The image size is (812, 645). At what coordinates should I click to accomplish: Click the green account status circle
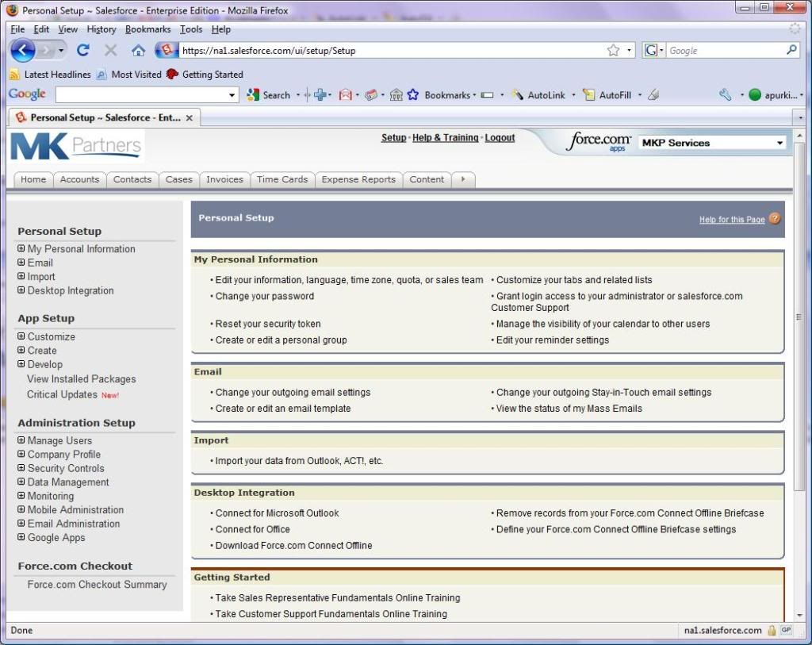[755, 95]
